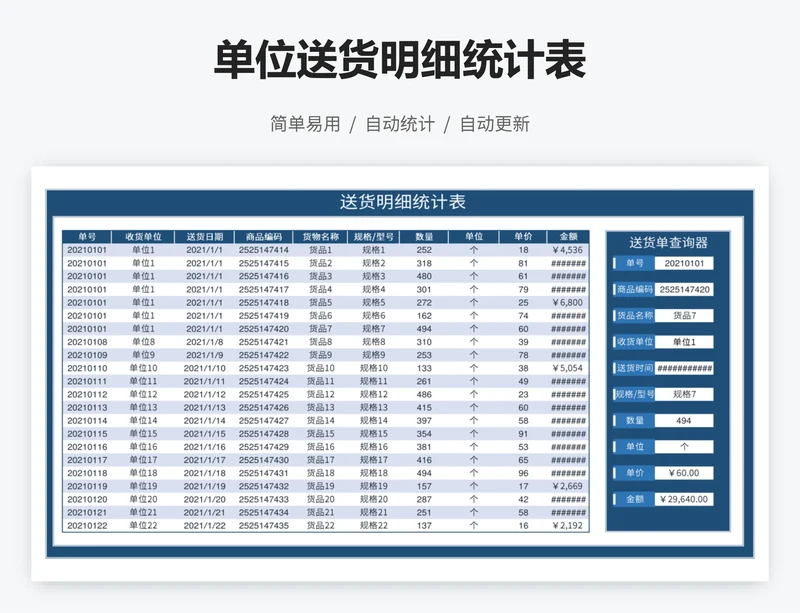Select the amount cell ¥4,536
The image size is (800, 613).
[568, 250]
